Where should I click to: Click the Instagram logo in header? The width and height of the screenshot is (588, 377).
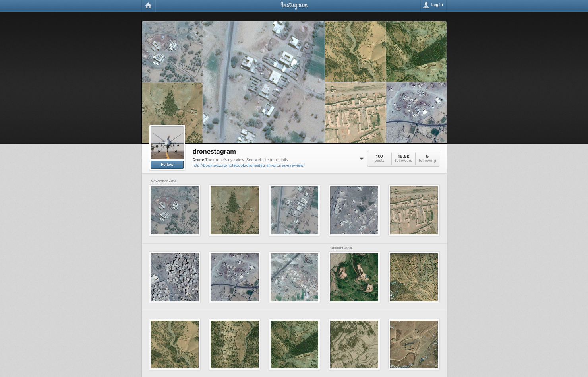click(294, 5)
